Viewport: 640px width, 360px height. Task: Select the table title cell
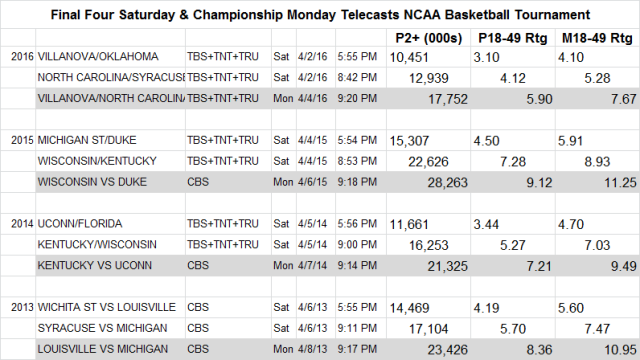320,15
